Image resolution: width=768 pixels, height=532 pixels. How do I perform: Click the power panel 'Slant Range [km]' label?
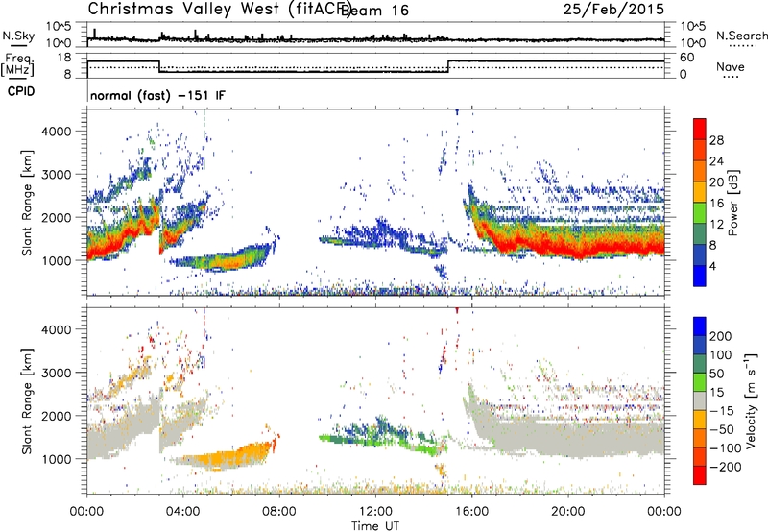[x=27, y=203]
